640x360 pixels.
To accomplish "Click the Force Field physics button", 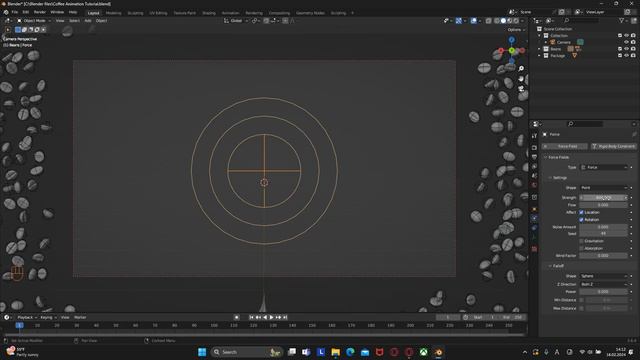I will pos(564,146).
